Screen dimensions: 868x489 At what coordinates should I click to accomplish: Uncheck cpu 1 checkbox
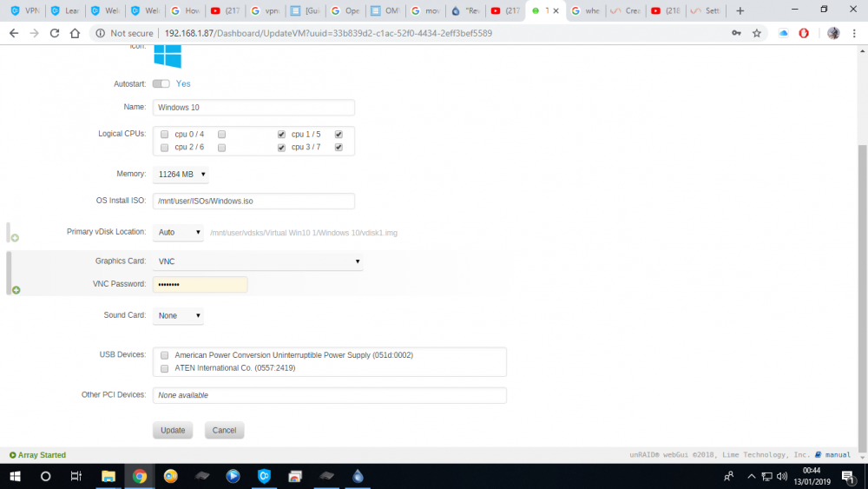281,135
